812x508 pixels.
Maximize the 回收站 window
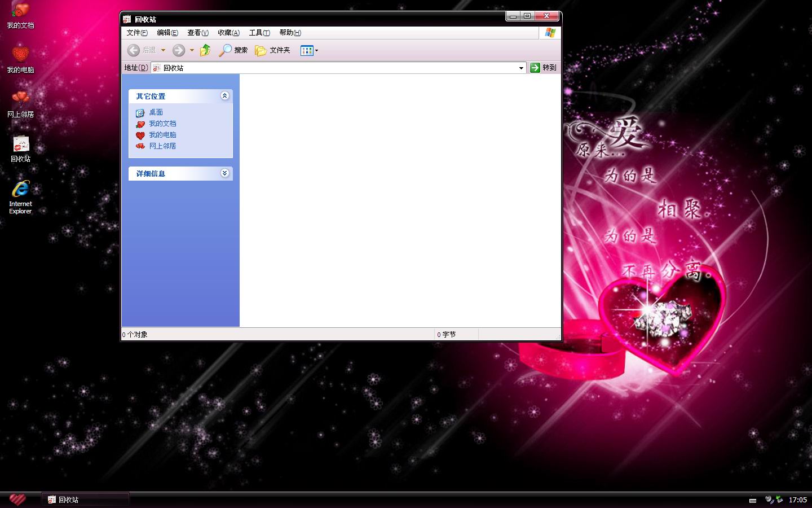point(527,16)
